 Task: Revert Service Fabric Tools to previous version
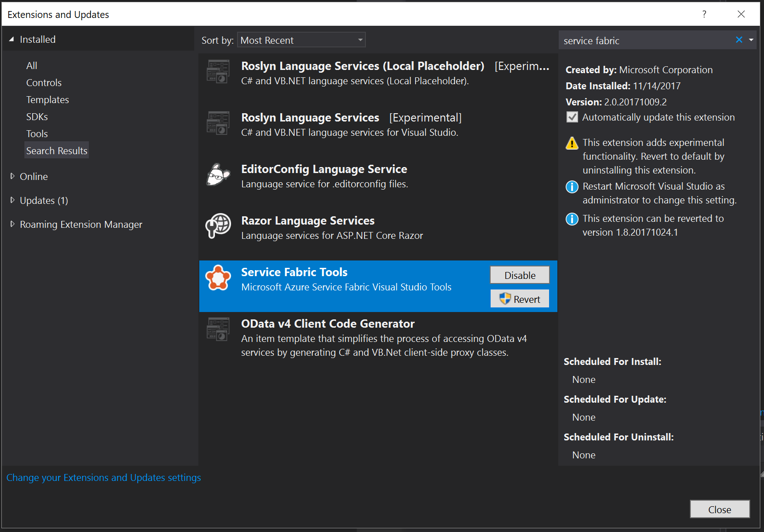pyautogui.click(x=519, y=298)
